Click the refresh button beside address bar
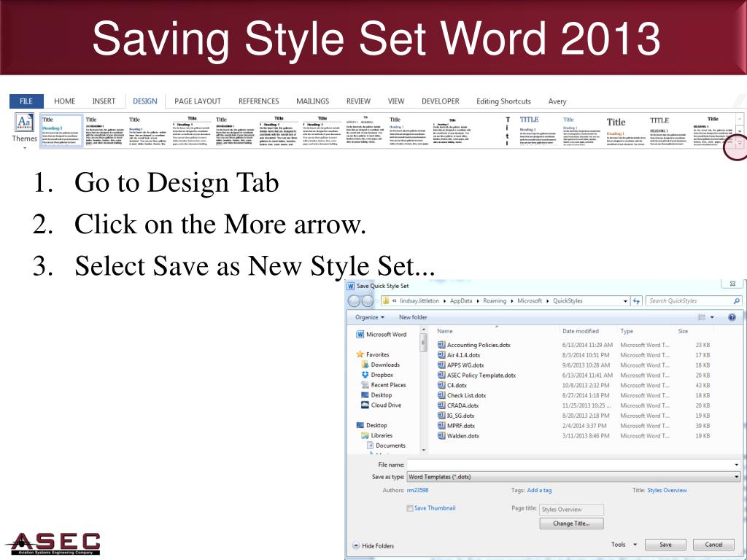This screenshot has height=560, width=747. 636,301
